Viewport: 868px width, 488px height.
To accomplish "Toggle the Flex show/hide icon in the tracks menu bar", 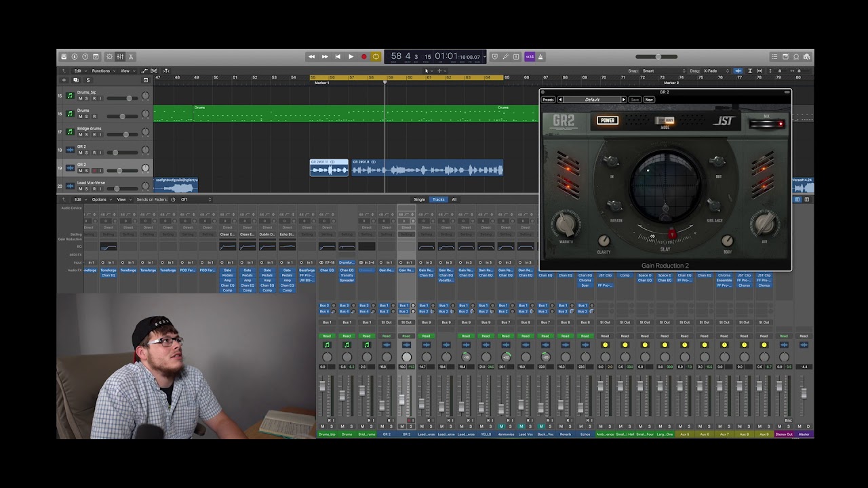I will pyautogui.click(x=154, y=70).
